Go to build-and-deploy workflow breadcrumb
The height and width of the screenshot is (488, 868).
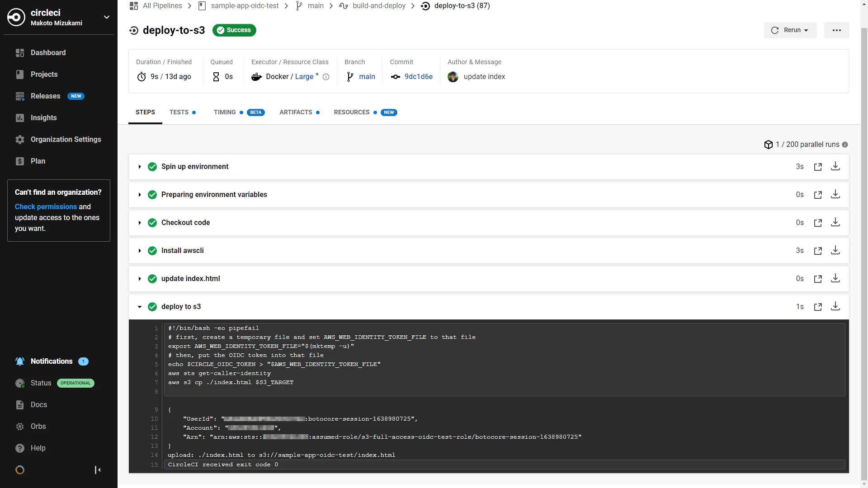pos(373,6)
